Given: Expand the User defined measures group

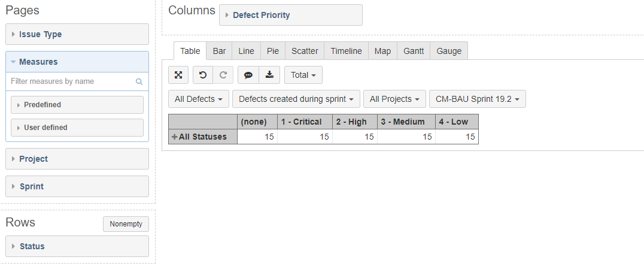Looking at the screenshot, I should point(77,128).
